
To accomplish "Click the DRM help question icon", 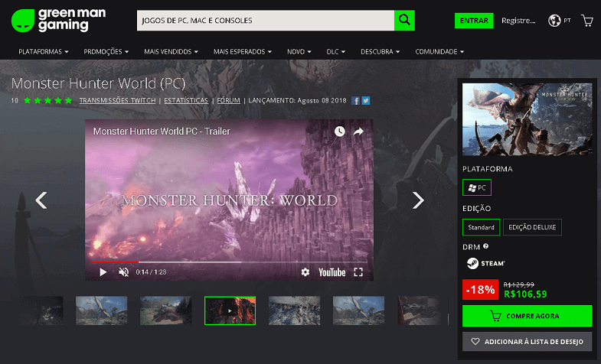I will click(485, 246).
